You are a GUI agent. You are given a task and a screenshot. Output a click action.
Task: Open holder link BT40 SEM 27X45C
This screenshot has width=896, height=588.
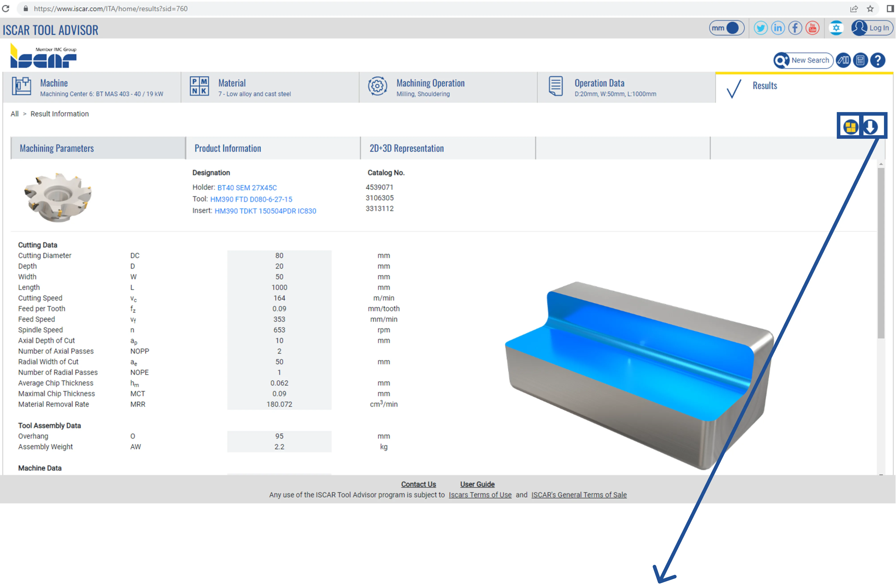(247, 188)
